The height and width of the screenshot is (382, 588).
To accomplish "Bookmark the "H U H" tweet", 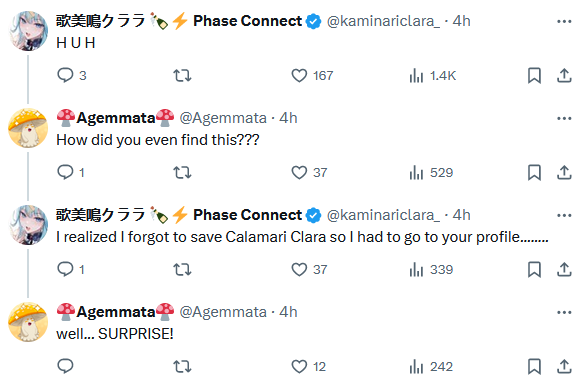I will click(534, 76).
